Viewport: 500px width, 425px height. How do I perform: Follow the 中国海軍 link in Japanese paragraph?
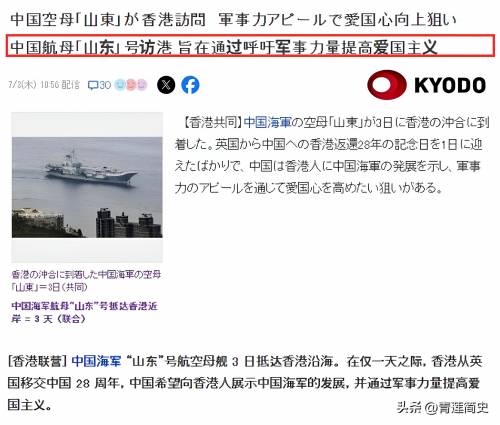(268, 123)
